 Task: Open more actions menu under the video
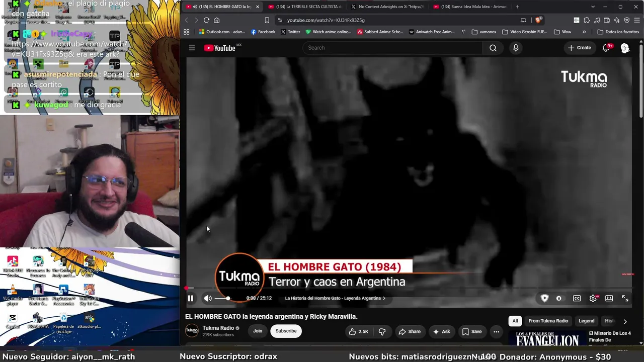[496, 331]
